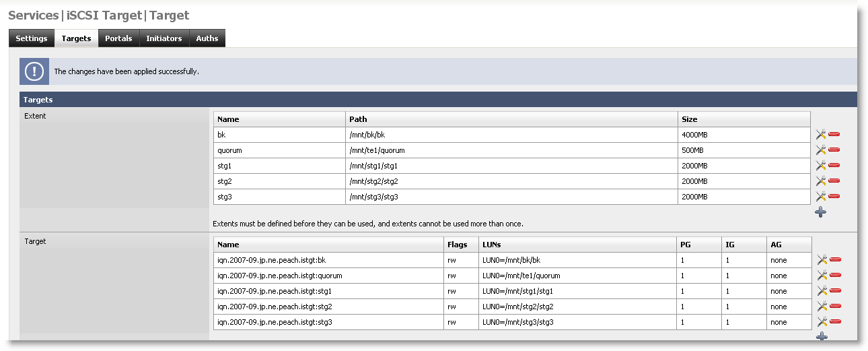Select path cell /mnt/stg1/stg1
Viewport: 868px width, 351px height.
pos(511,166)
